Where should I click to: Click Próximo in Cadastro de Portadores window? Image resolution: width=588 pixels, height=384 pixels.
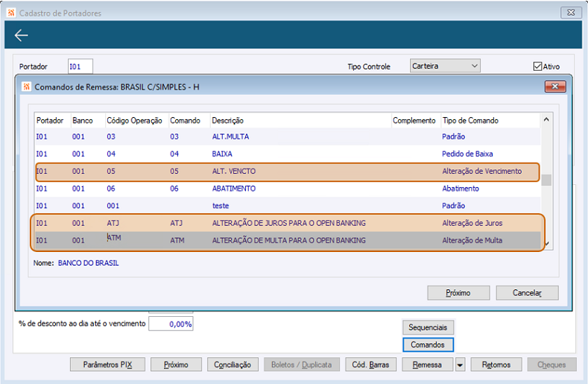pos(176,365)
